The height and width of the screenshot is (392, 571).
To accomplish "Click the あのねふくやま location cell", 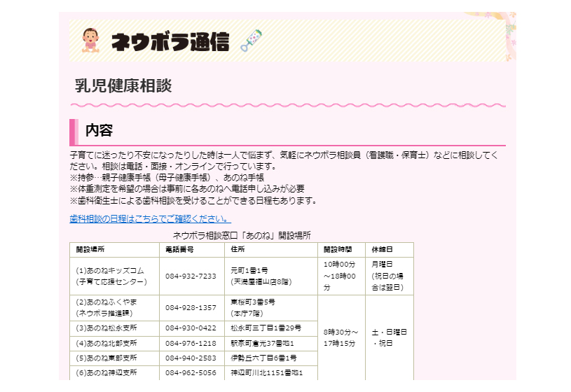I will pyautogui.click(x=107, y=307).
